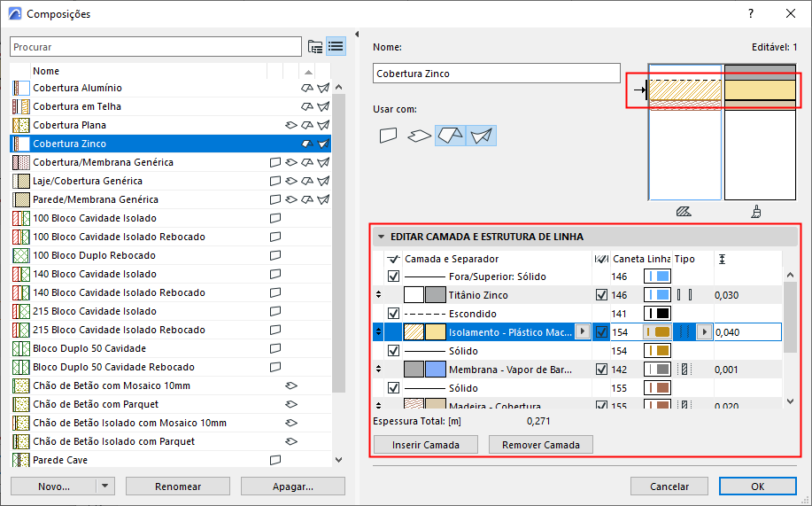Click black pen swatch for Escondido line
Screen dimensions: 812x506
[657, 314]
